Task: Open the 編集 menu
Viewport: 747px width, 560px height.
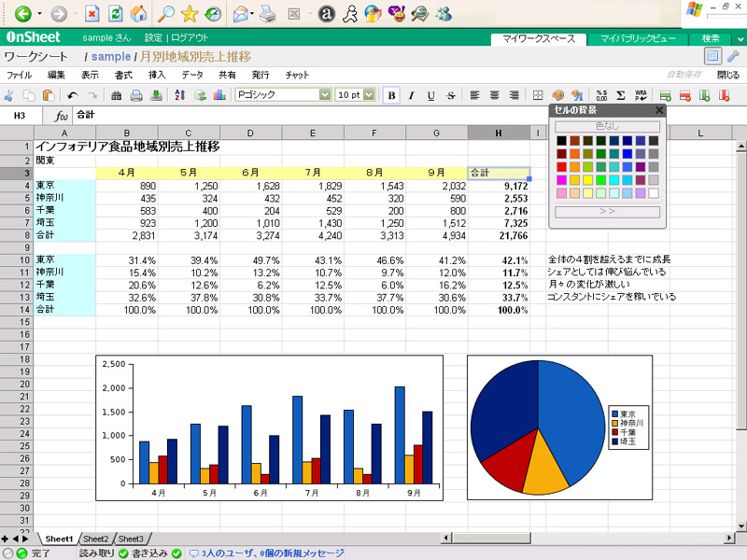Action: coord(56,76)
